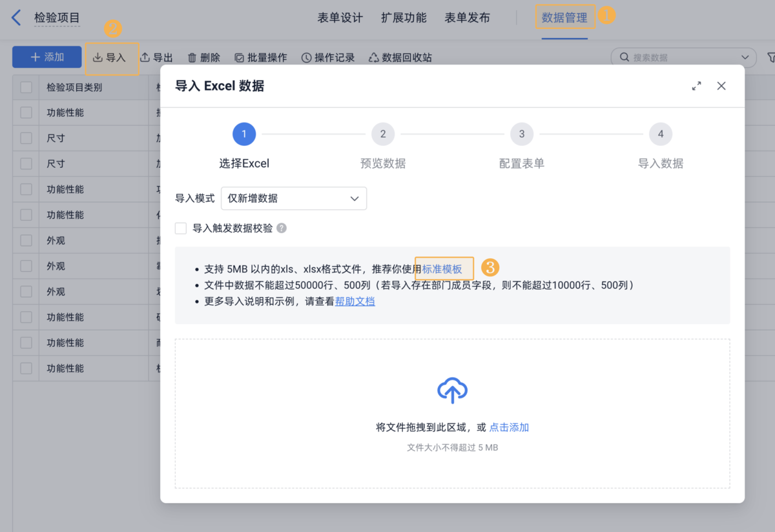Click 导入 in the toolbar
The height and width of the screenshot is (532, 775).
pos(109,57)
